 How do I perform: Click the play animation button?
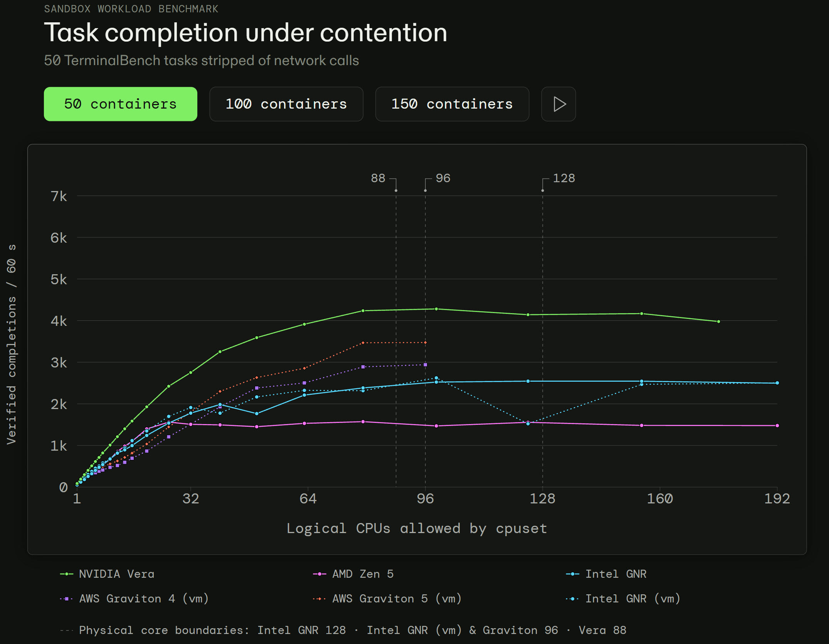coord(558,104)
